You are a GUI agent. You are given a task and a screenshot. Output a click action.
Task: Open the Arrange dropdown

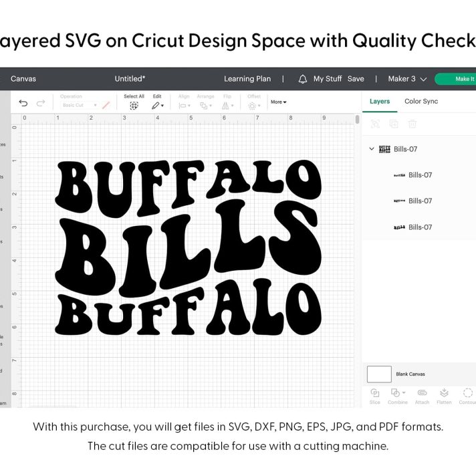tap(205, 106)
